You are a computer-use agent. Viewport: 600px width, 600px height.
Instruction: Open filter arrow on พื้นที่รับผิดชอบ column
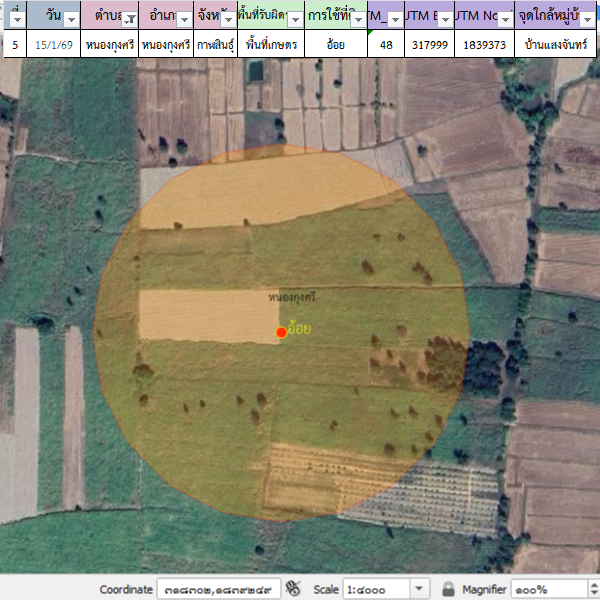pyautogui.click(x=296, y=20)
